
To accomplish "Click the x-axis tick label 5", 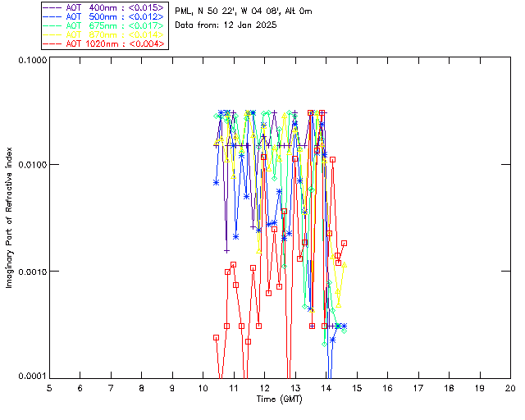I will (x=49, y=388).
